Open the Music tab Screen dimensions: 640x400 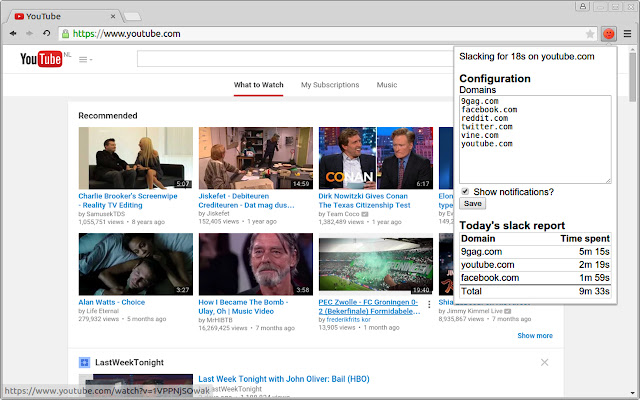click(x=386, y=86)
